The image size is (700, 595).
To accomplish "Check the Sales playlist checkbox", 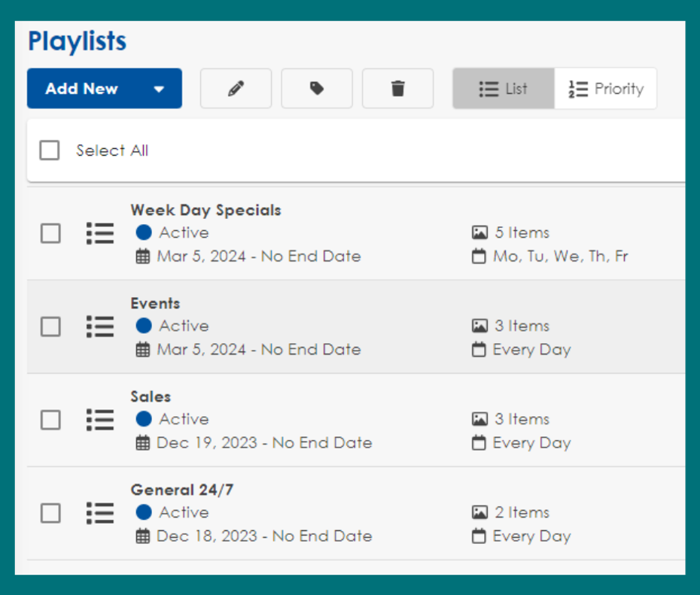I will (x=50, y=420).
